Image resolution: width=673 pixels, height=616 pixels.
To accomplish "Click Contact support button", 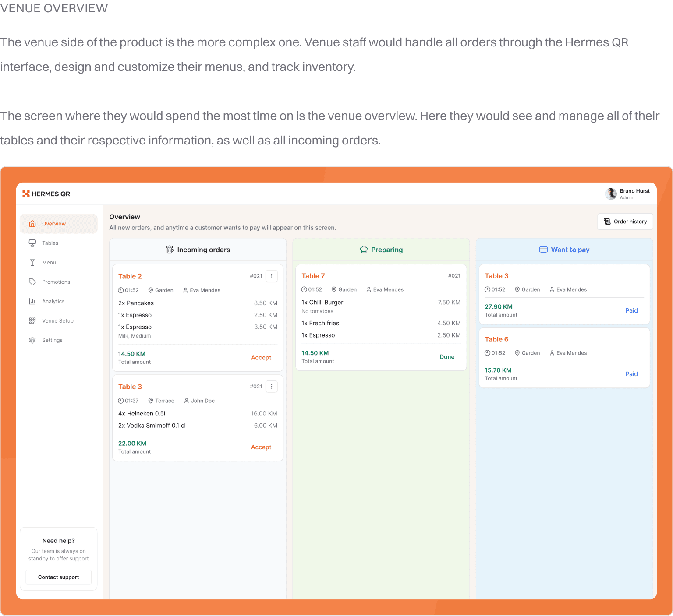I will click(x=59, y=577).
